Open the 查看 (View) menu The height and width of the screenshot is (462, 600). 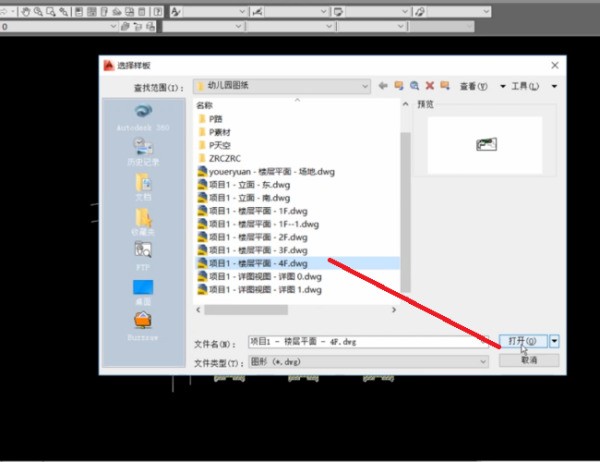coord(474,87)
